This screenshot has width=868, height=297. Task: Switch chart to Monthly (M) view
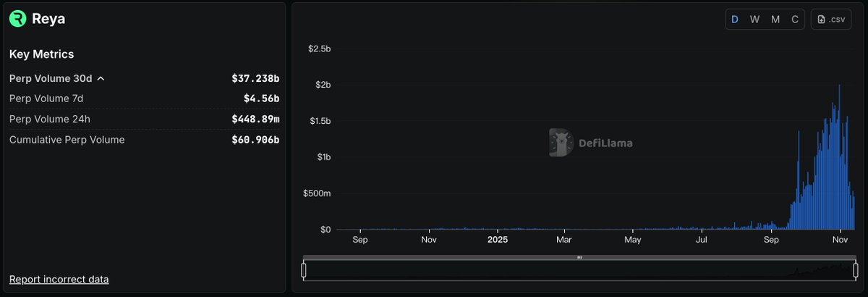point(775,20)
